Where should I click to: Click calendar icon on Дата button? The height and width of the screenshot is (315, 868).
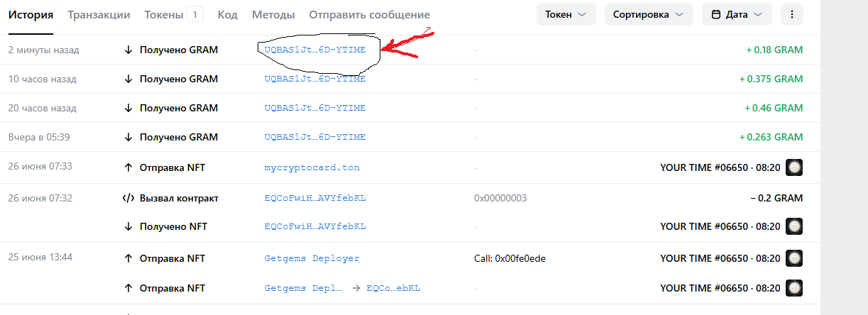715,14
